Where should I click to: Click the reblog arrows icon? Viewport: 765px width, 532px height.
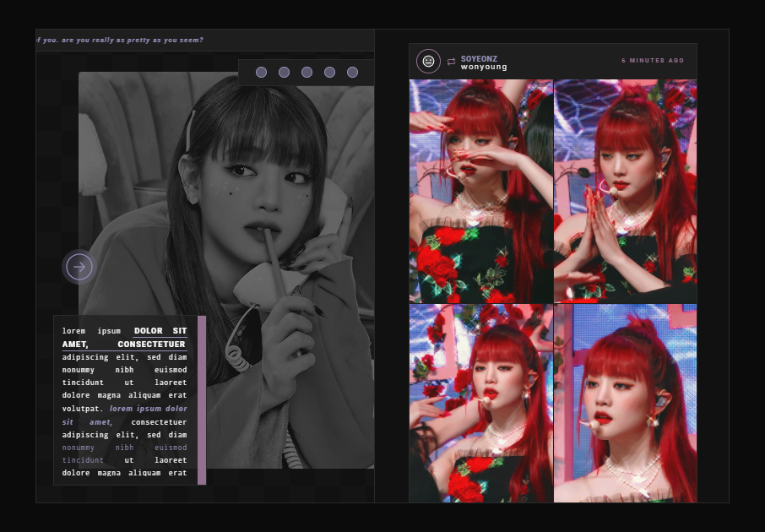pos(452,62)
